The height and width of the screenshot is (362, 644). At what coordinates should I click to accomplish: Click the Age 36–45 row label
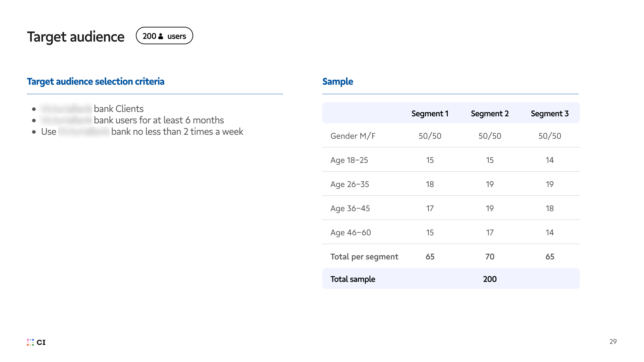350,208
